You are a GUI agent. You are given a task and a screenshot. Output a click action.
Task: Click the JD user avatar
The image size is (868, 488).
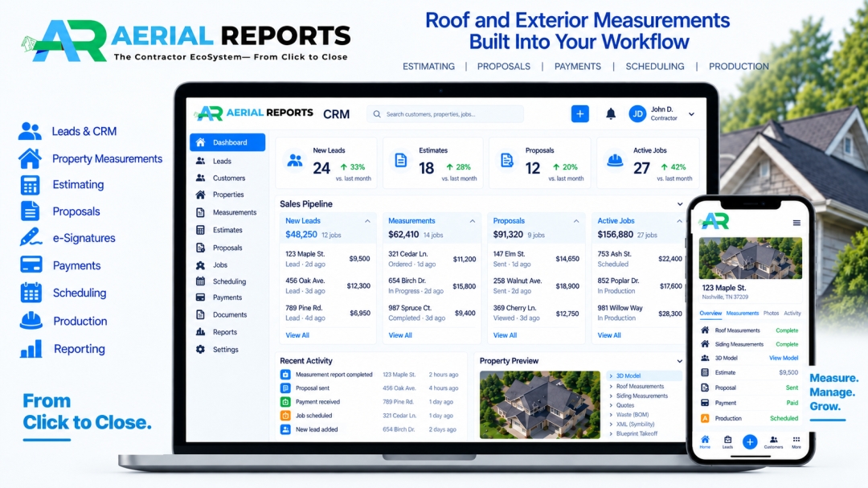637,114
